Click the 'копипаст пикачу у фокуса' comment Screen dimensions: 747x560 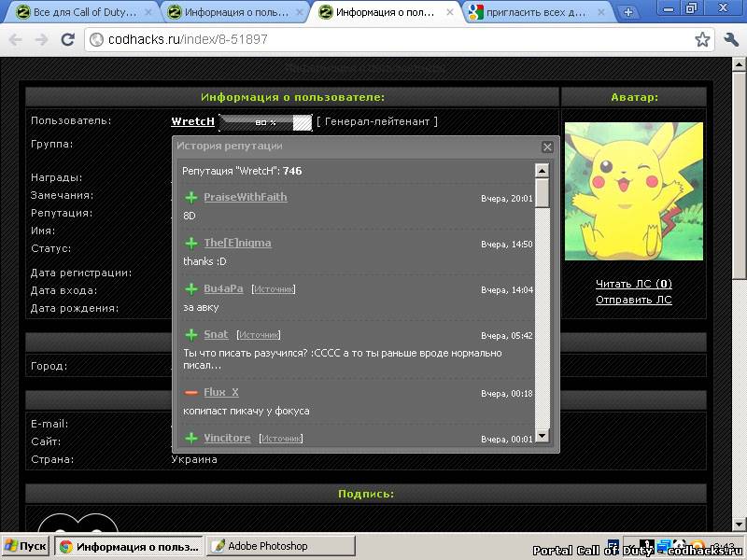(x=247, y=411)
